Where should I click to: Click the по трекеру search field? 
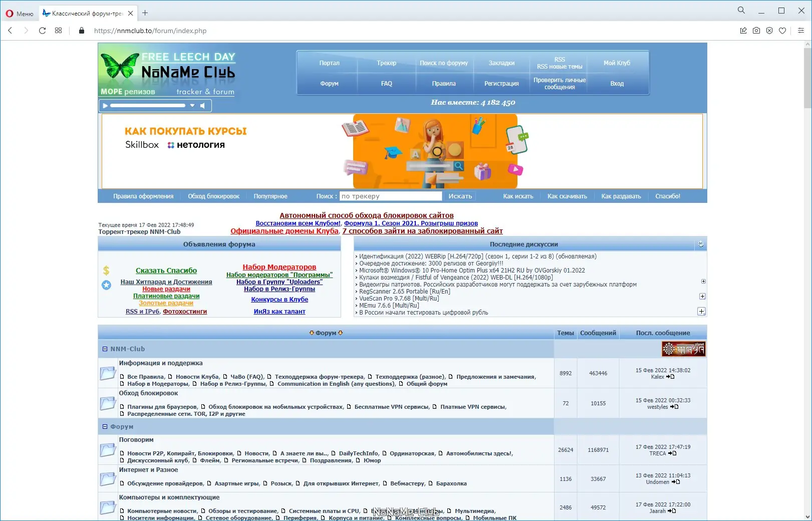point(391,196)
